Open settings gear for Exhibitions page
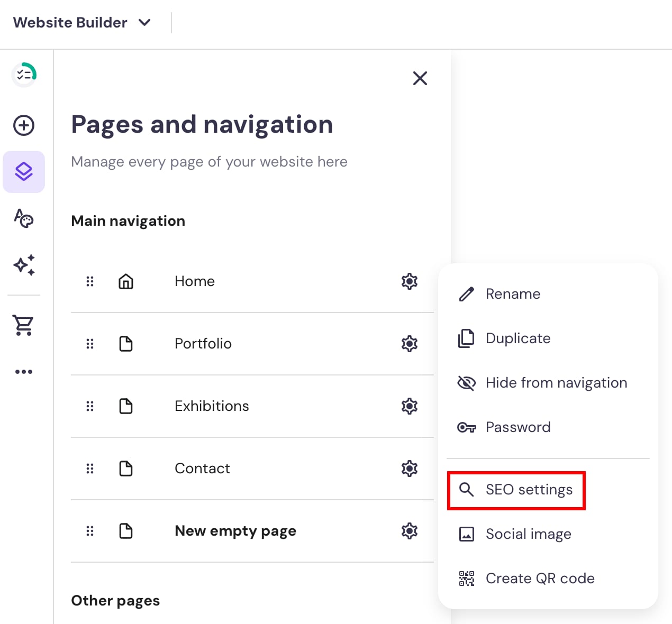 point(409,406)
